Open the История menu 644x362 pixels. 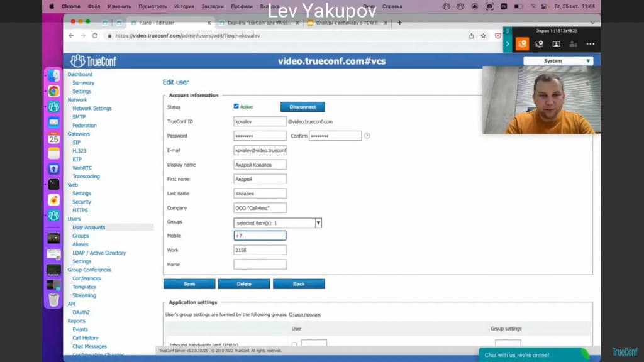click(184, 6)
